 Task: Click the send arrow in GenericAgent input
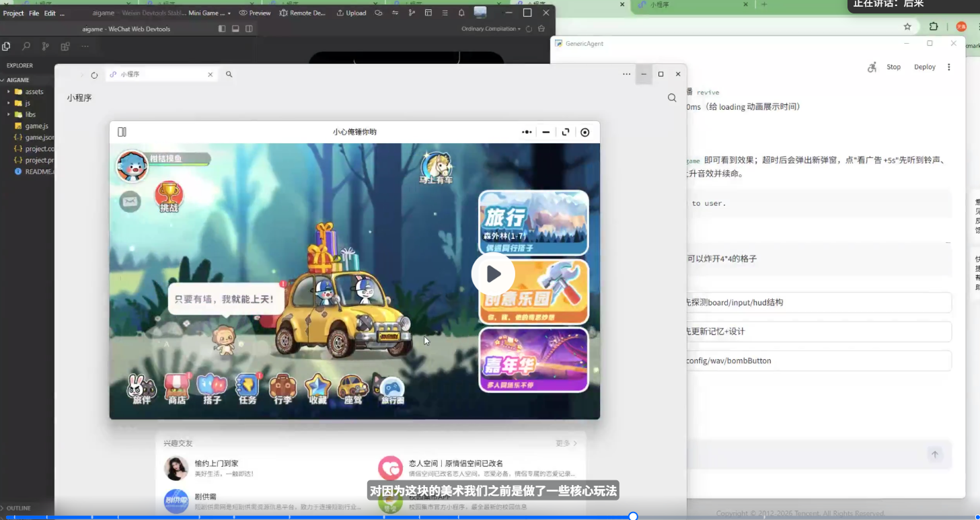pyautogui.click(x=934, y=455)
